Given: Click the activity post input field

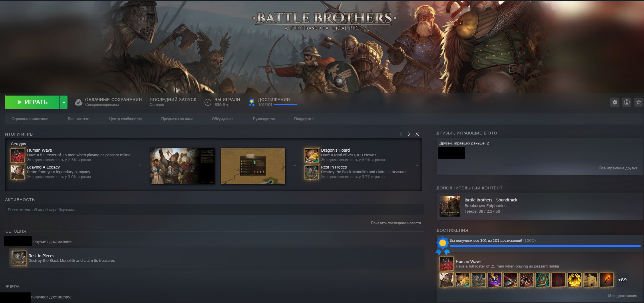Looking at the screenshot, I should click(x=214, y=210).
